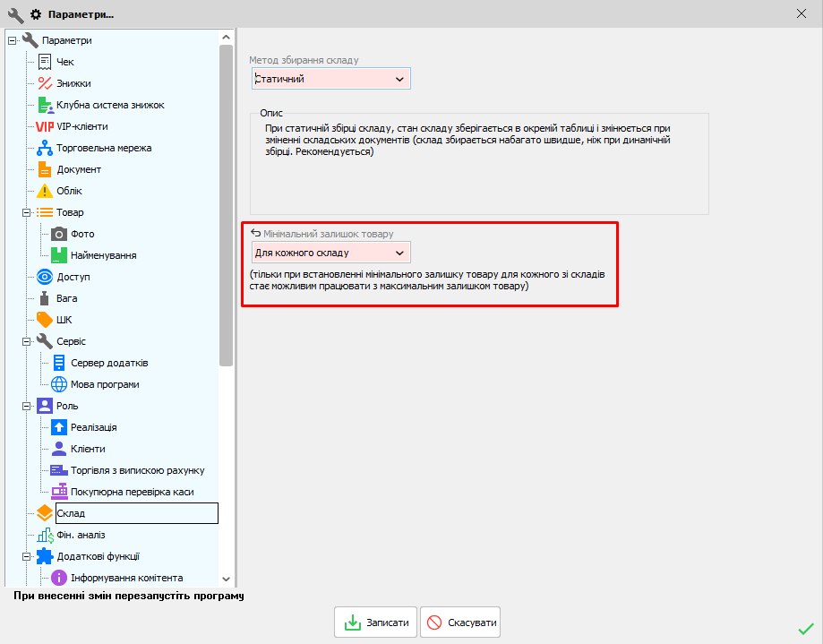
Task: Click the weight icon next to Вага
Action: point(45,298)
